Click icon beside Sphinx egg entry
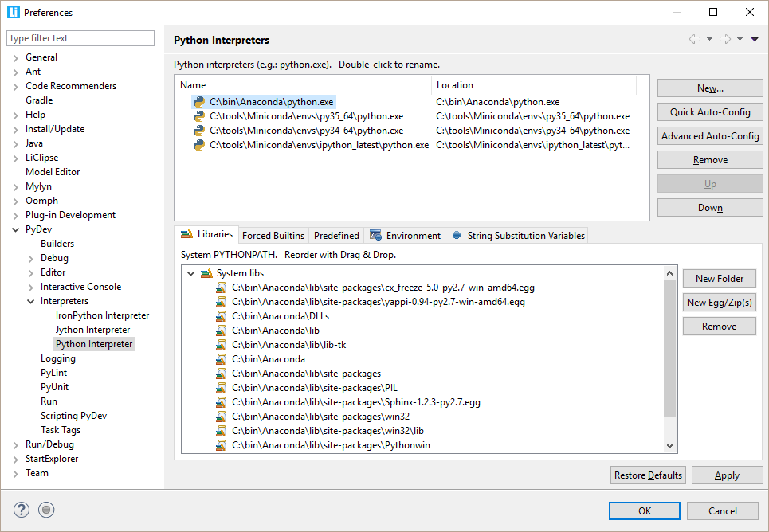Image resolution: width=769 pixels, height=532 pixels. (x=222, y=402)
